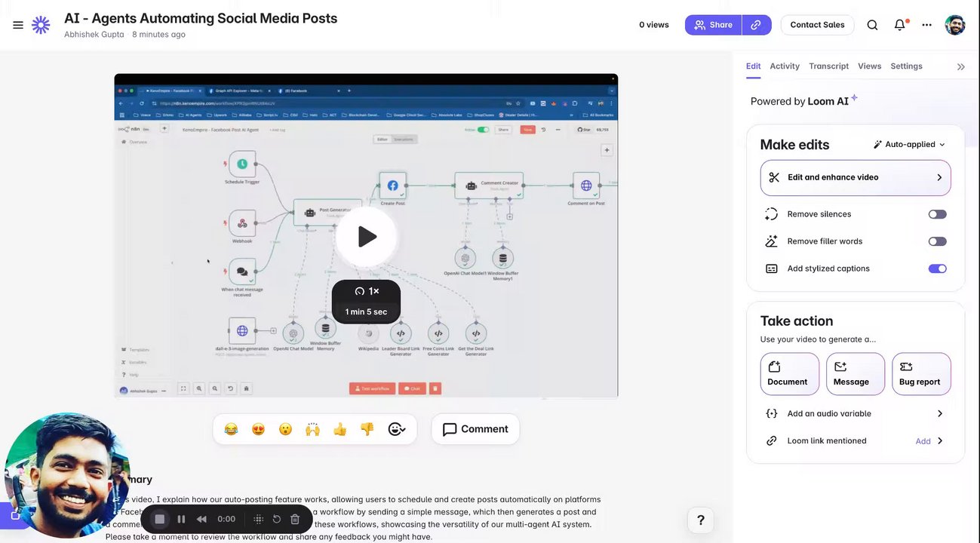The height and width of the screenshot is (543, 980).
Task: Open the custom emoji picker
Action: (x=397, y=429)
